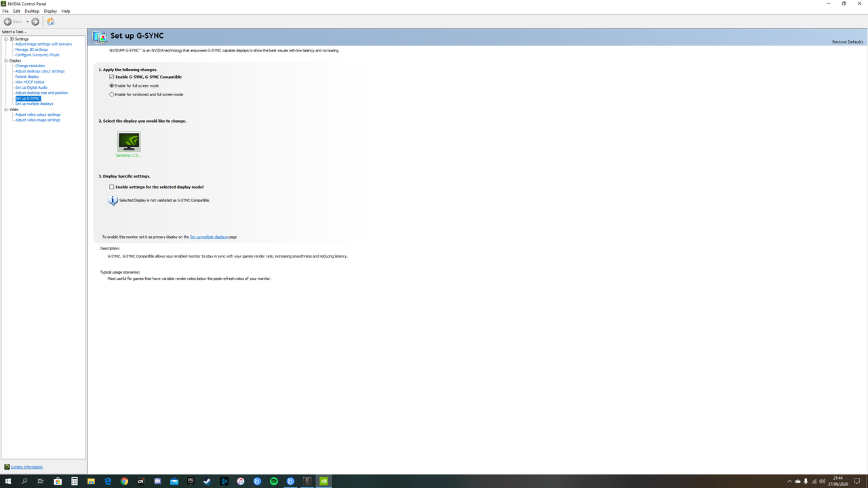Viewport: 868px width, 488px height.
Task: Click the Forward navigation arrow icon
Action: pos(35,22)
